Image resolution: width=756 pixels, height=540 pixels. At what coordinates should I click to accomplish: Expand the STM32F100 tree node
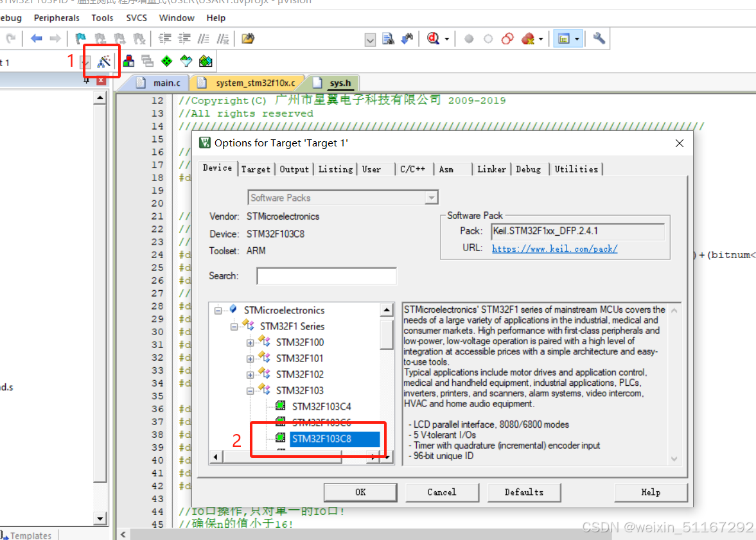251,342
